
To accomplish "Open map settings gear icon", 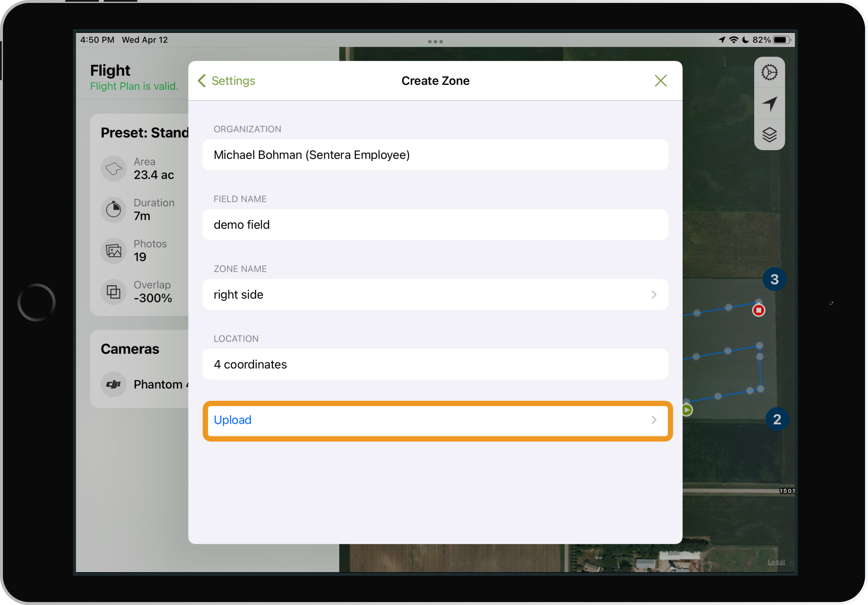I will [769, 72].
